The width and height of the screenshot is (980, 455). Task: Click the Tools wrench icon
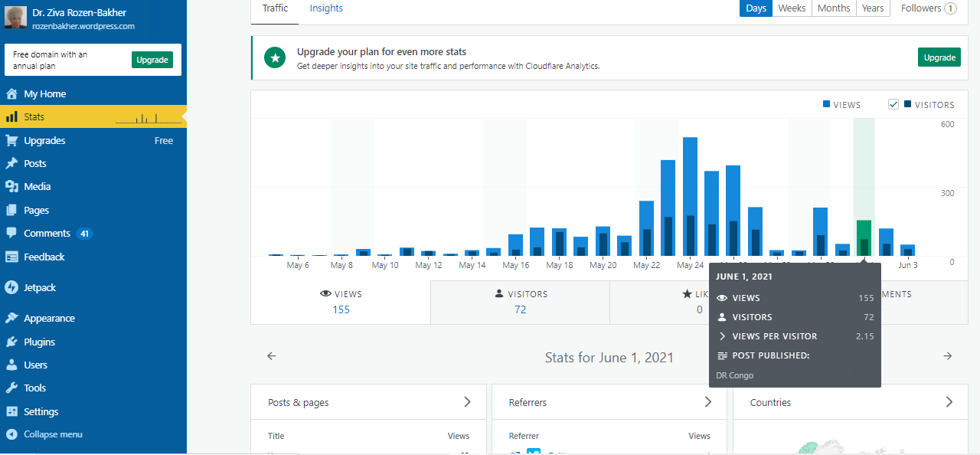pyautogui.click(x=11, y=388)
